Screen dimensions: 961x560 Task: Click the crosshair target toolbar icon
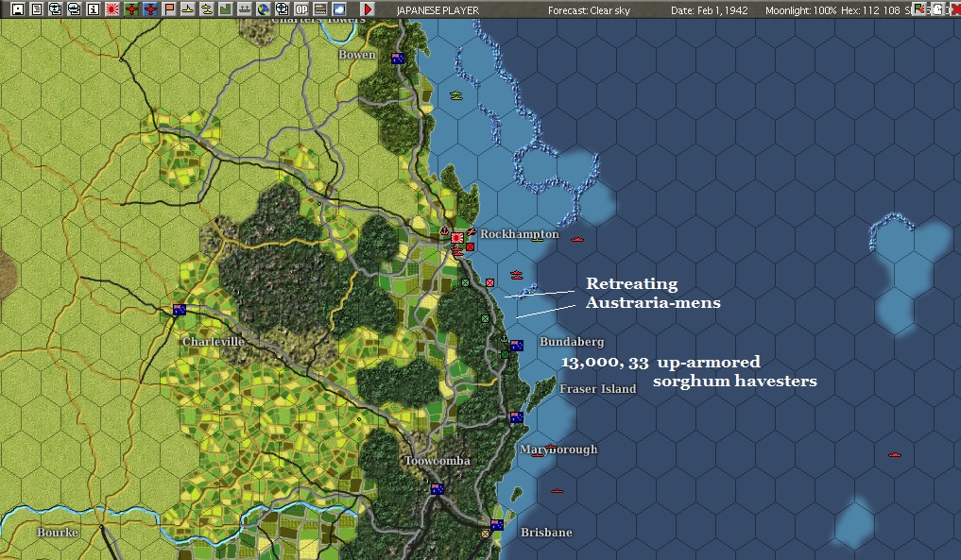coord(282,9)
